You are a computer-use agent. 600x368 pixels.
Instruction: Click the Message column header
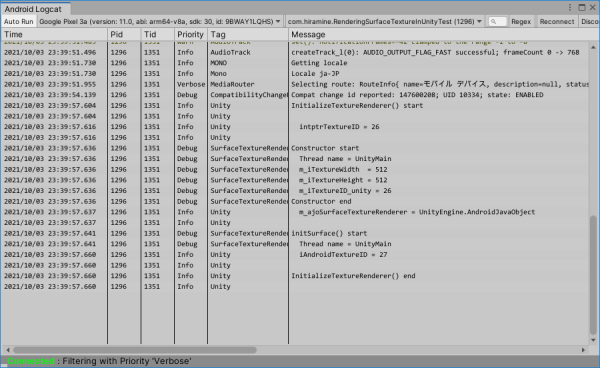click(x=440, y=34)
